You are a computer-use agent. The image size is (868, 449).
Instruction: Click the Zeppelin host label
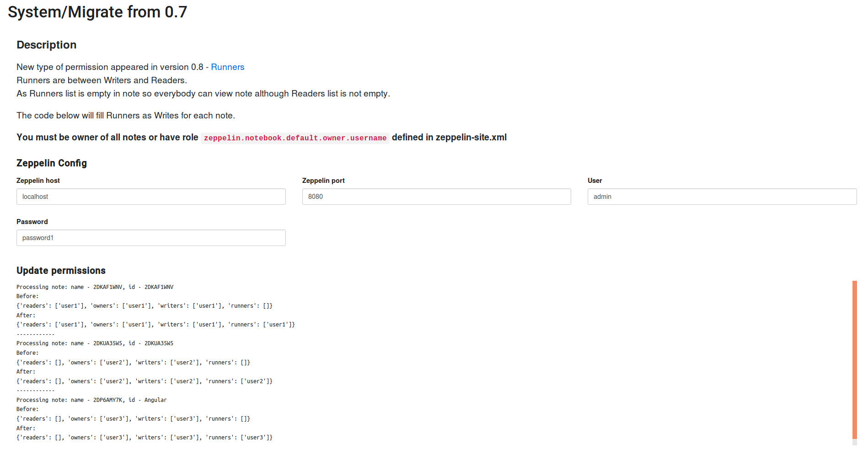[38, 181]
